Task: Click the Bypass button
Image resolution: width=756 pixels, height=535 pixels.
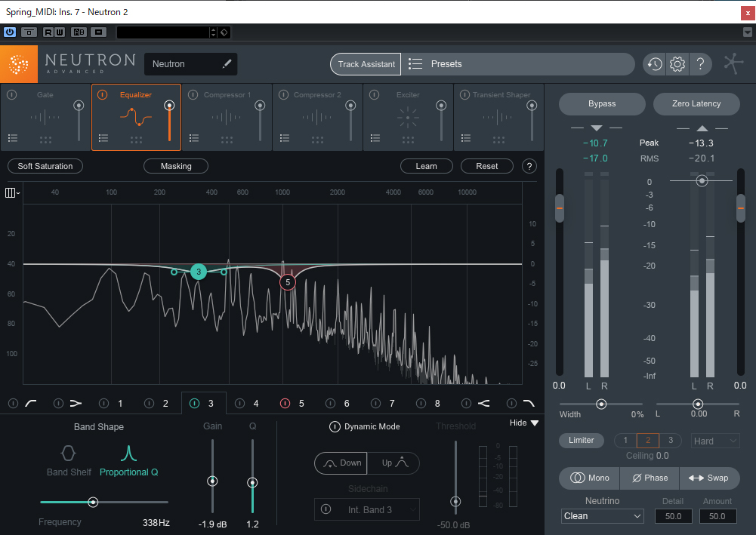Action: tap(602, 103)
